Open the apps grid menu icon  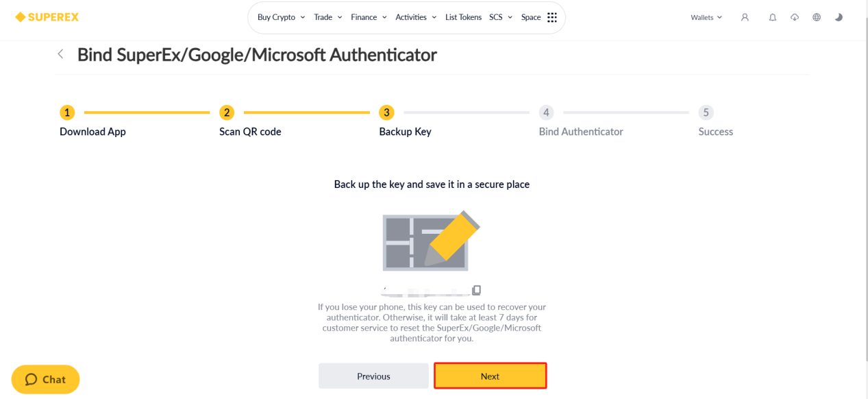tap(552, 17)
